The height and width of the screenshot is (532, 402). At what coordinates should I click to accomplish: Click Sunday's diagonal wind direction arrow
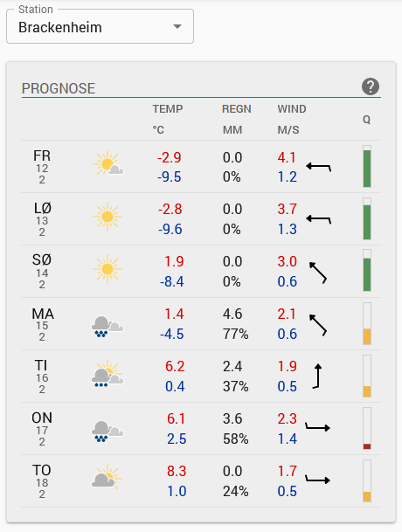(x=318, y=273)
